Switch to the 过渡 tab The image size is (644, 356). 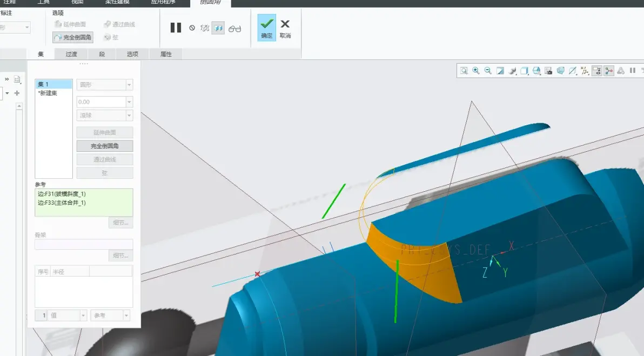pos(71,54)
